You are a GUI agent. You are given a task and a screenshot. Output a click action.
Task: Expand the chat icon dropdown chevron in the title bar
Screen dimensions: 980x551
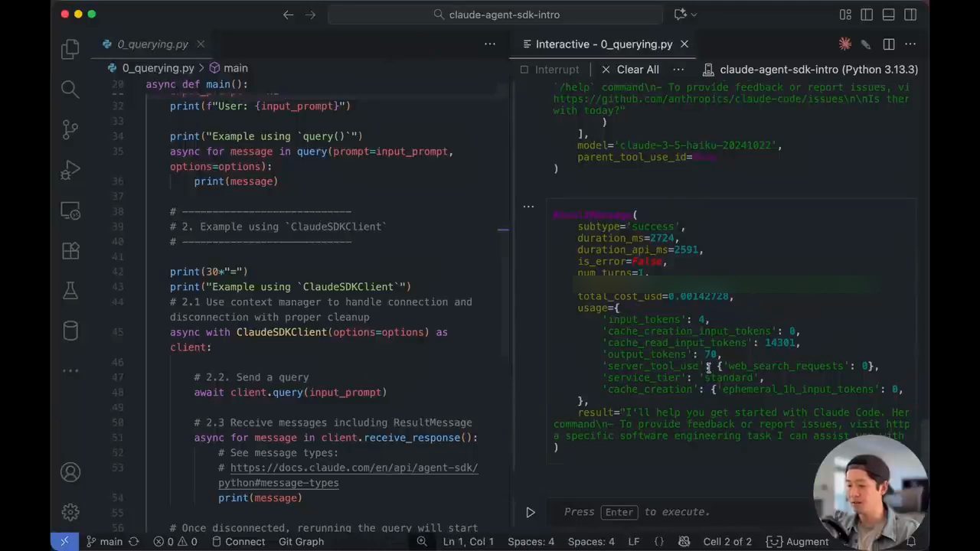coord(694,15)
